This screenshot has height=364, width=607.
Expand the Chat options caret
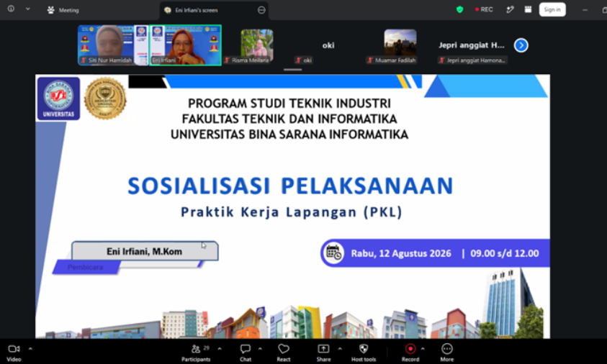coord(260,348)
